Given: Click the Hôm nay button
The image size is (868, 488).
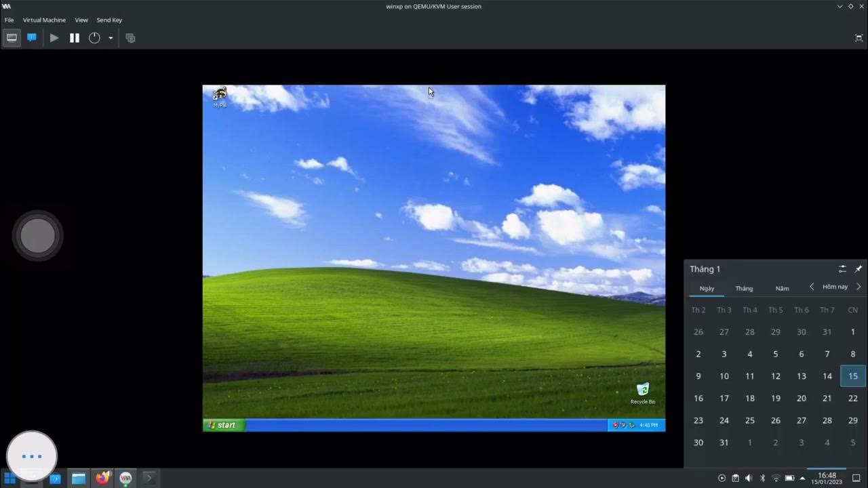Looking at the screenshot, I should 835,287.
